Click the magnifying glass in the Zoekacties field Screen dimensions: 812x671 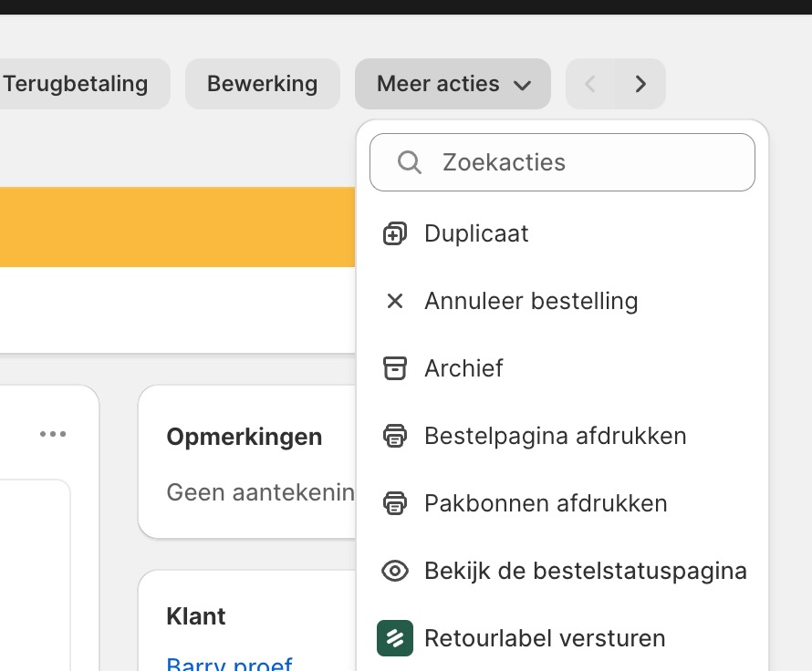point(409,161)
